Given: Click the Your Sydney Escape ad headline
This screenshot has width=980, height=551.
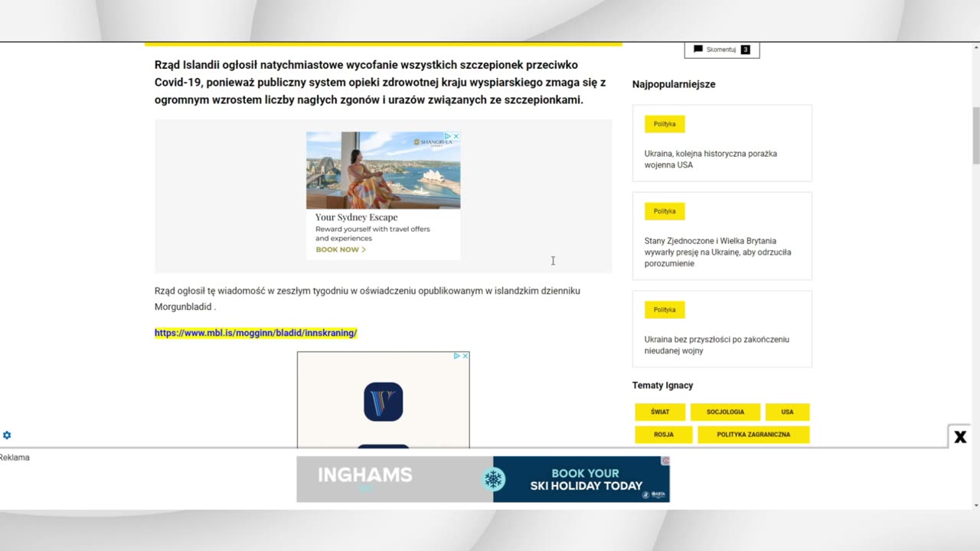Looking at the screenshot, I should tap(357, 217).
